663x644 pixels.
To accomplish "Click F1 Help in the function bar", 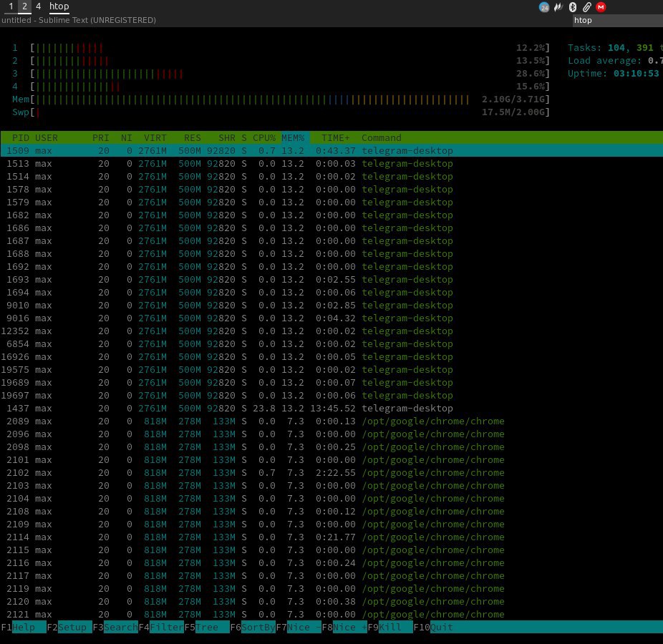I will pyautogui.click(x=23, y=627).
